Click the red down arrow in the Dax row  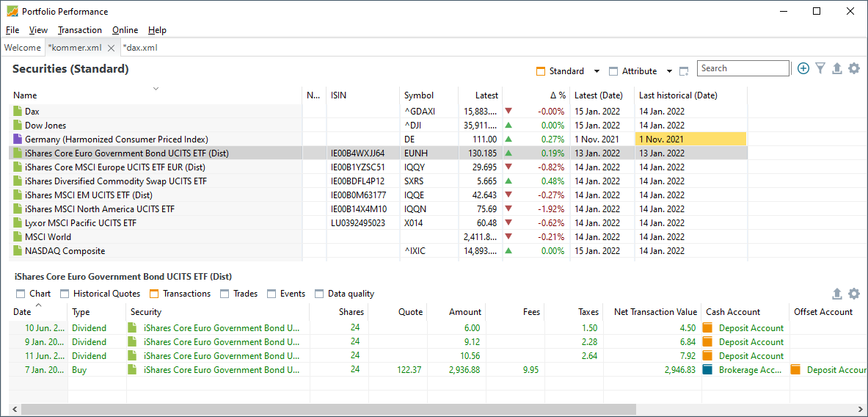(x=508, y=112)
